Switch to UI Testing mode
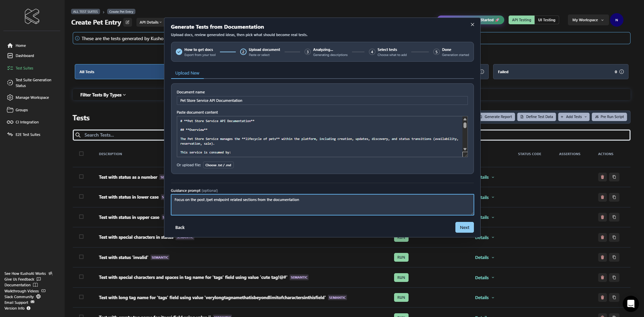 point(547,20)
